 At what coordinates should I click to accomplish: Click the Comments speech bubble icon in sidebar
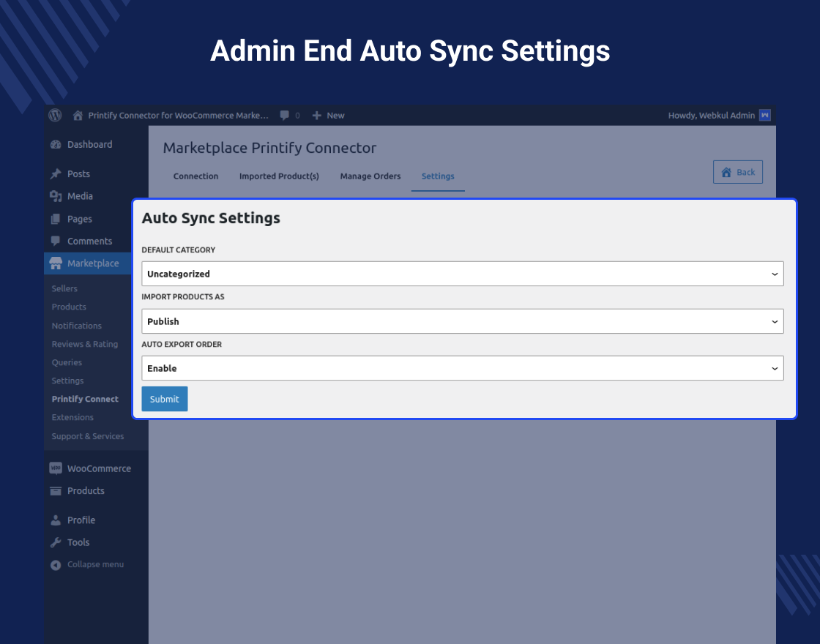pyautogui.click(x=56, y=241)
